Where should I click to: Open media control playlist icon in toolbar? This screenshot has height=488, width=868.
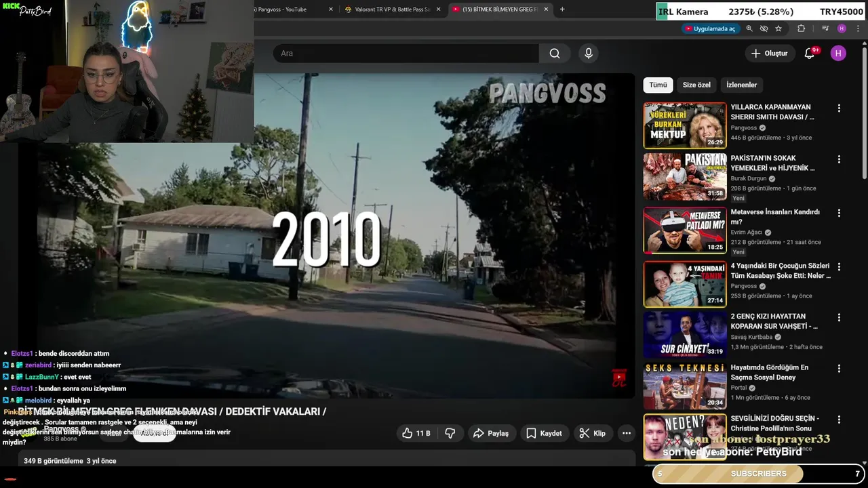tap(825, 28)
